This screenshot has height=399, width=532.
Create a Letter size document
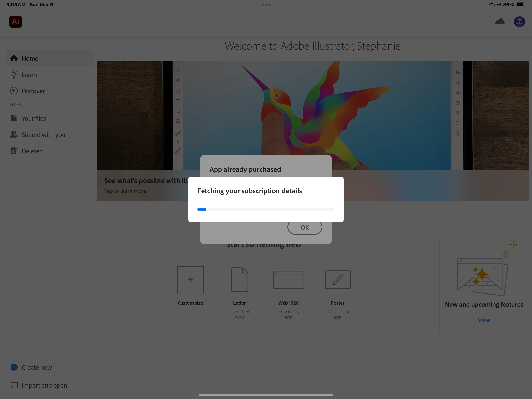[239, 280]
